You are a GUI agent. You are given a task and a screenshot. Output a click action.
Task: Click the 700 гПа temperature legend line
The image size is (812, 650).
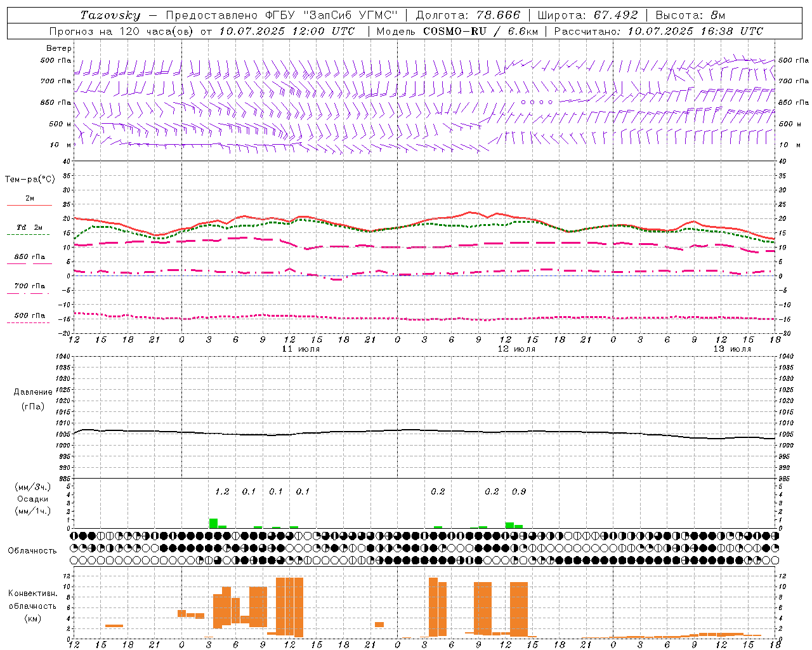(x=28, y=294)
